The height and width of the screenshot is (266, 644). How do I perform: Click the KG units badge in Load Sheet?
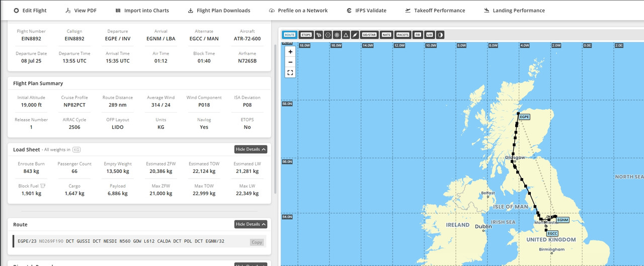click(76, 149)
